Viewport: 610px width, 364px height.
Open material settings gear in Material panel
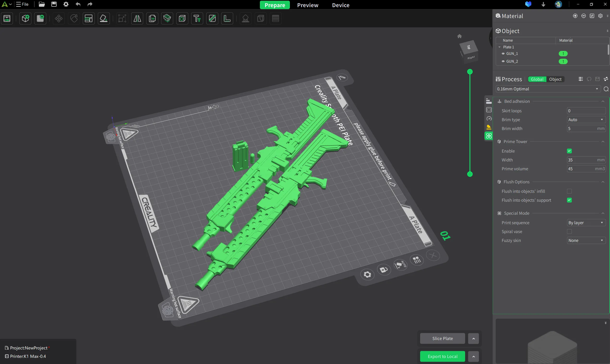tap(600, 16)
